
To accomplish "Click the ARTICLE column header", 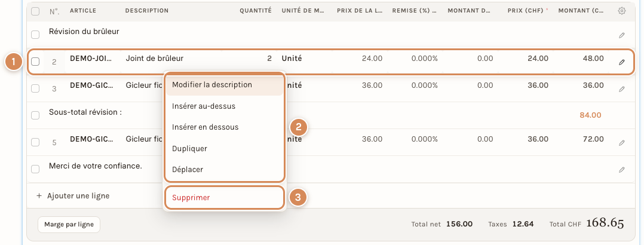I will [x=82, y=11].
